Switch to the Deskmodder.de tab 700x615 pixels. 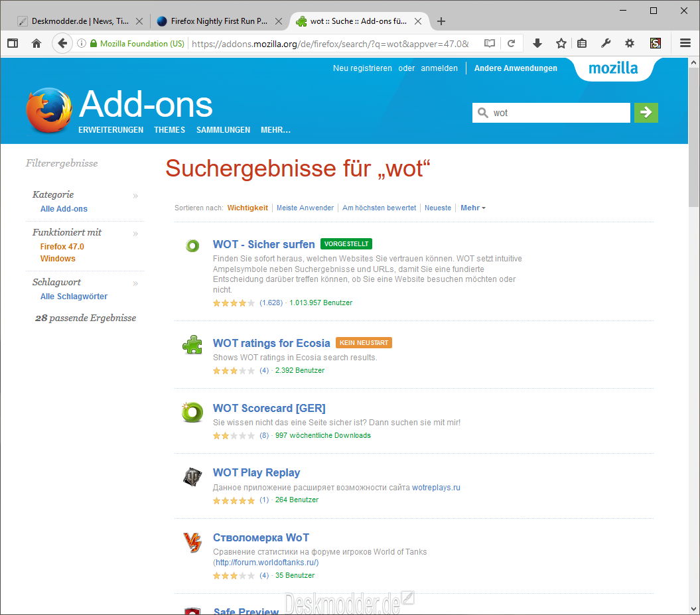[80, 21]
